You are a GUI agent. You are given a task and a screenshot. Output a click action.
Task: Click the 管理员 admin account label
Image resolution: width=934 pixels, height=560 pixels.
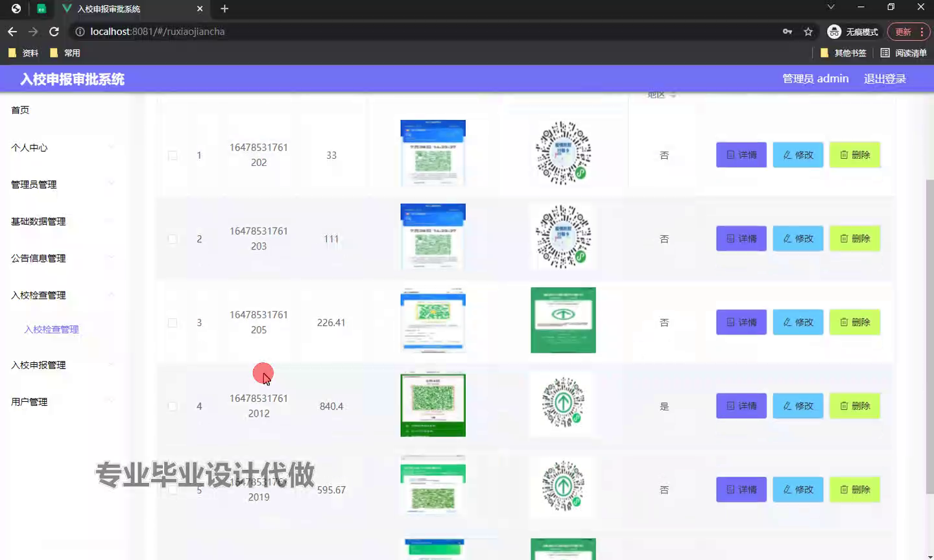click(815, 79)
